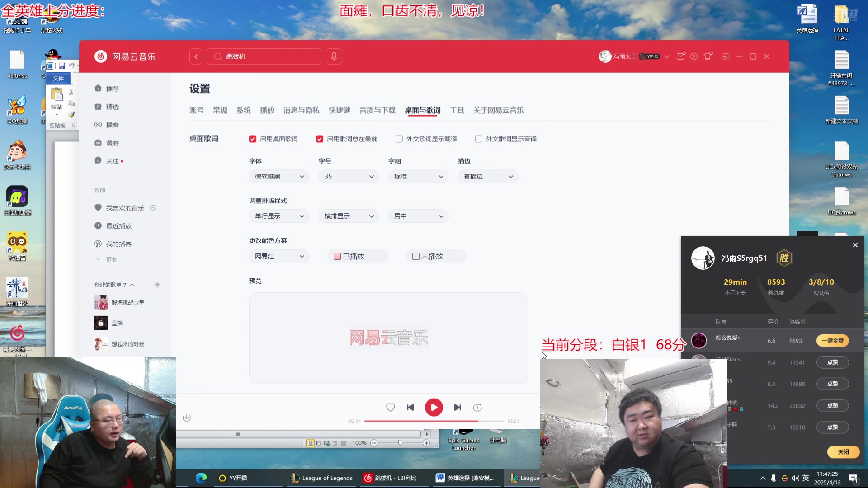Open the 横排显示 dropdown
Image resolution: width=868 pixels, height=488 pixels.
pos(349,216)
